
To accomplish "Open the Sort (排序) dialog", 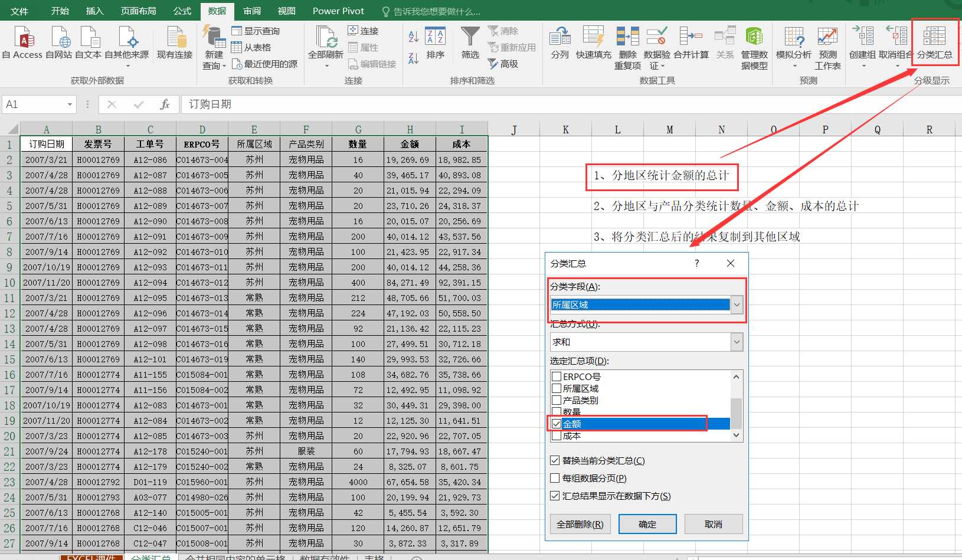I will coord(436,42).
